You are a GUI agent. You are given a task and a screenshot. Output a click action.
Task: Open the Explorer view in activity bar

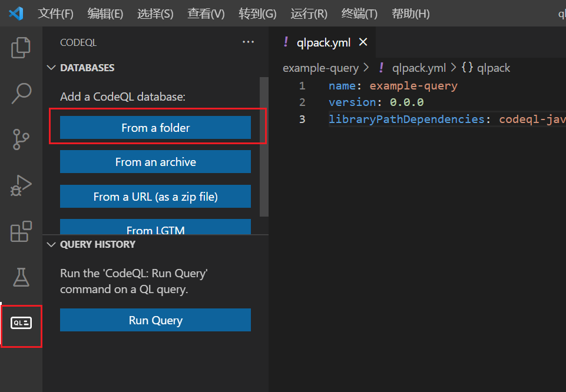coord(21,48)
